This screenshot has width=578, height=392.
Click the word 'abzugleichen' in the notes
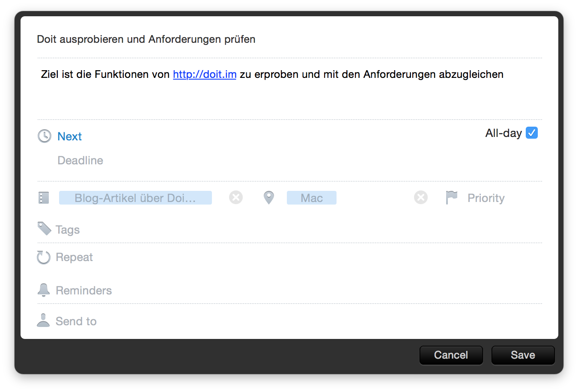(471, 74)
